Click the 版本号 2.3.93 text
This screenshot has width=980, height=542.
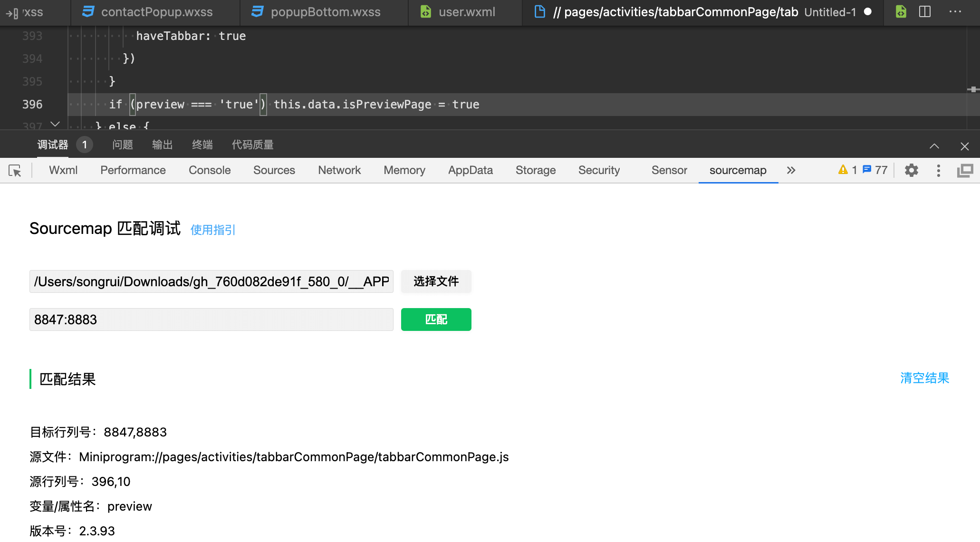tap(72, 531)
